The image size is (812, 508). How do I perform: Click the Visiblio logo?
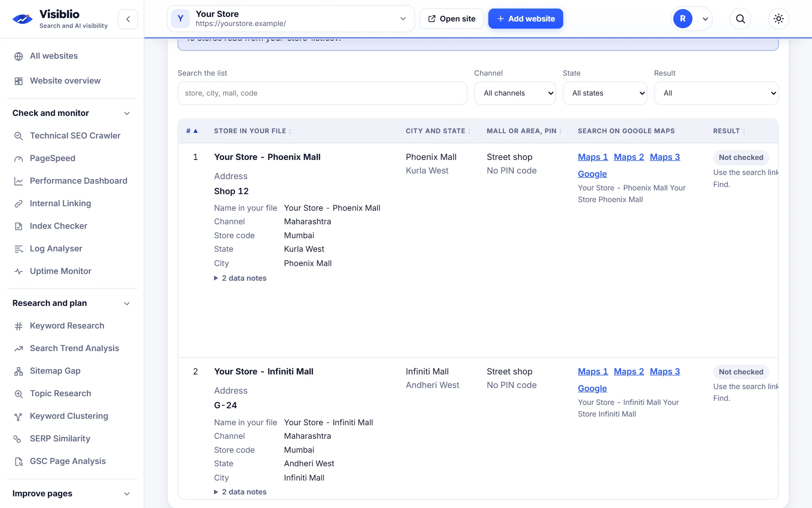coord(23,19)
